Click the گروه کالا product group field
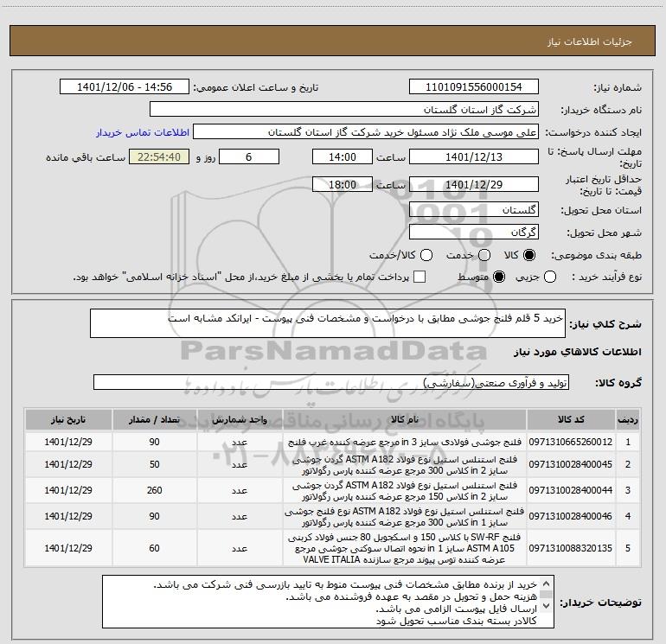 (x=331, y=382)
